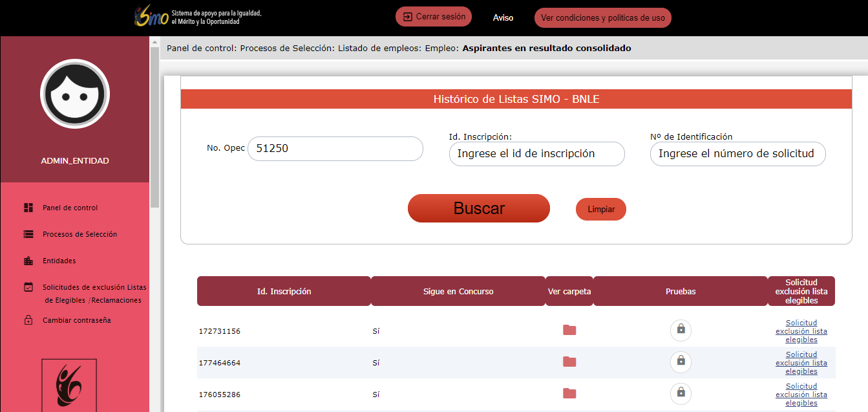Open Procesos de Selección in sidebar

79,234
